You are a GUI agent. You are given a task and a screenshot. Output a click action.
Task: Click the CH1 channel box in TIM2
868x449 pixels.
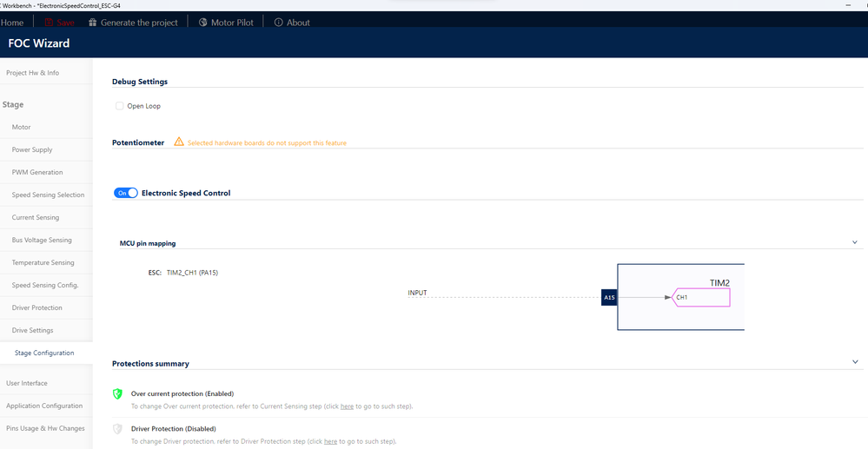[700, 297]
